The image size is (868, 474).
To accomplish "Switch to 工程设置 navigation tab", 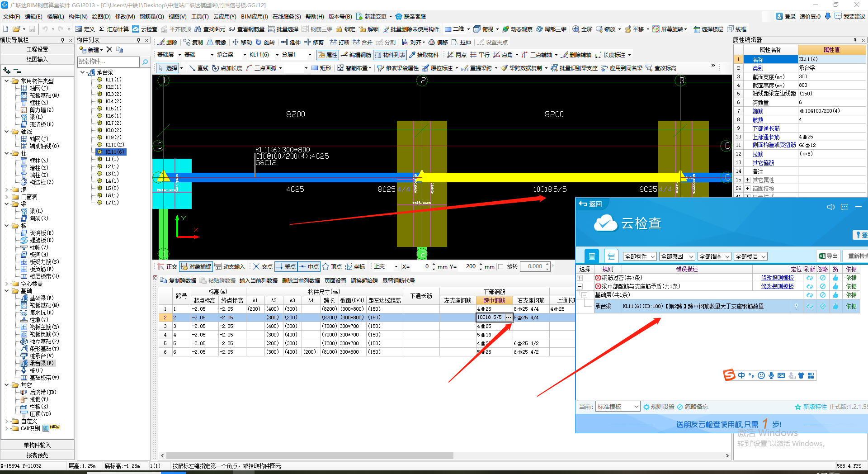I will point(37,49).
